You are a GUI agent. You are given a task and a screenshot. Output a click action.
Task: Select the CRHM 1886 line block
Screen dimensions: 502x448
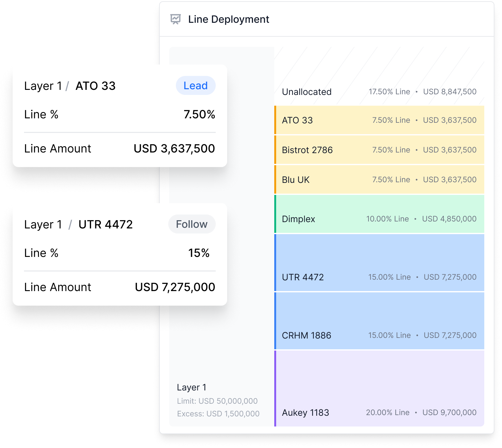click(379, 321)
